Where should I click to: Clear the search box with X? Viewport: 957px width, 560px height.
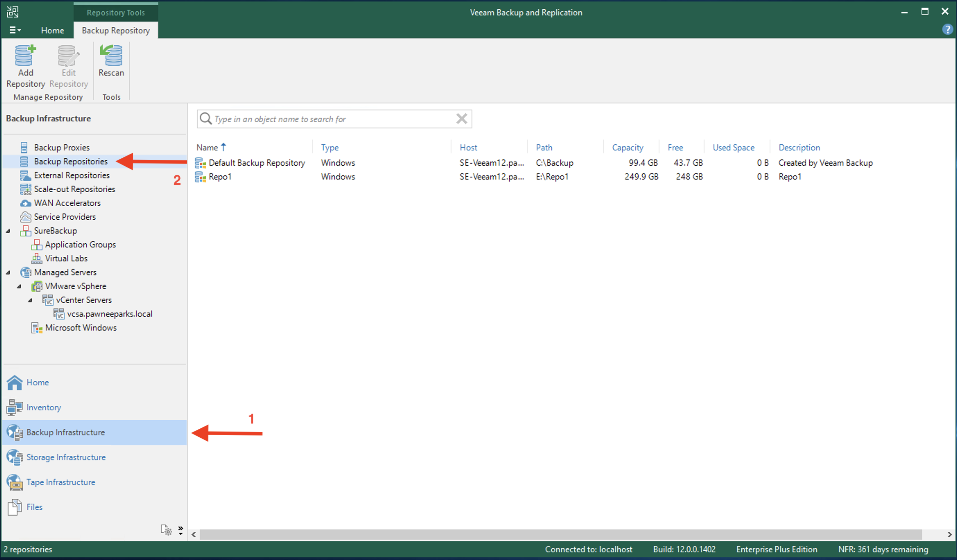coord(462,119)
